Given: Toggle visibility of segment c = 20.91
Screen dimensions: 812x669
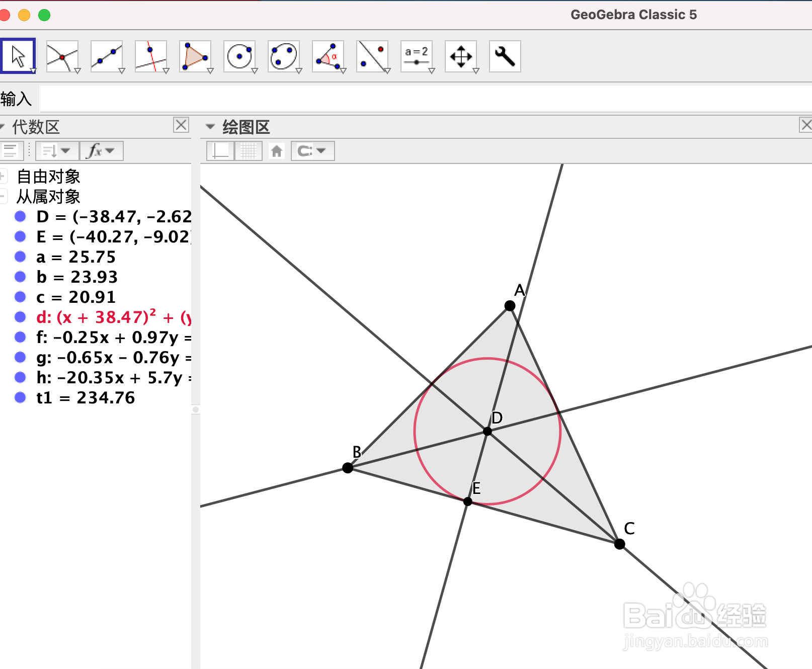Looking at the screenshot, I should click(x=20, y=297).
